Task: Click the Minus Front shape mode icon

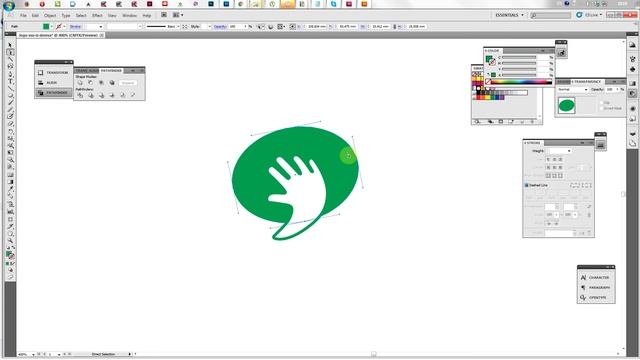Action: [91, 83]
